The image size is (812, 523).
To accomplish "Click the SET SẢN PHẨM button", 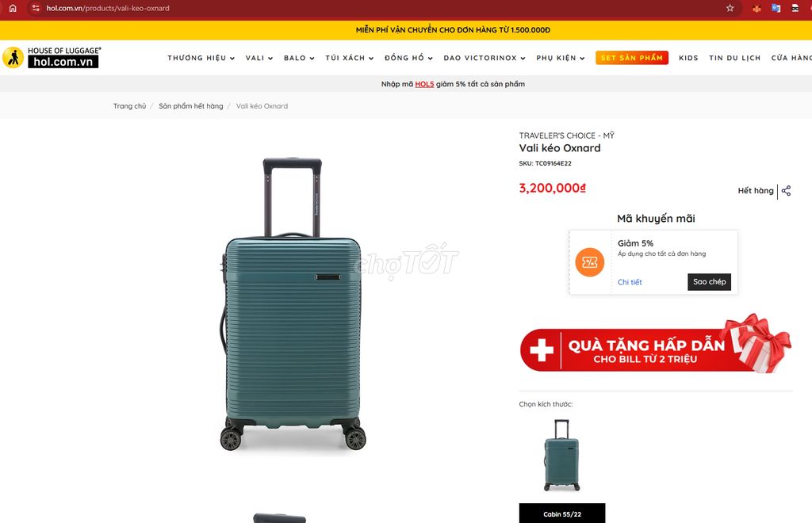I will point(632,58).
